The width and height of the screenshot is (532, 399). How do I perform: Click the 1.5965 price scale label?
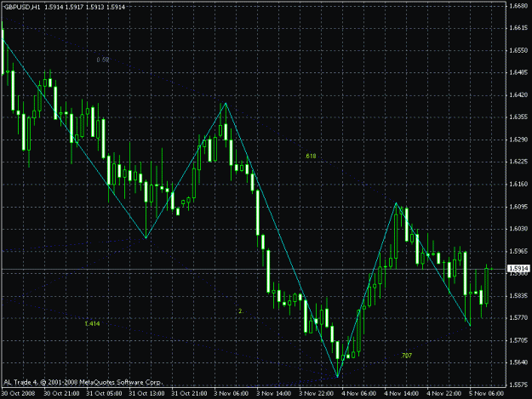coord(519,251)
